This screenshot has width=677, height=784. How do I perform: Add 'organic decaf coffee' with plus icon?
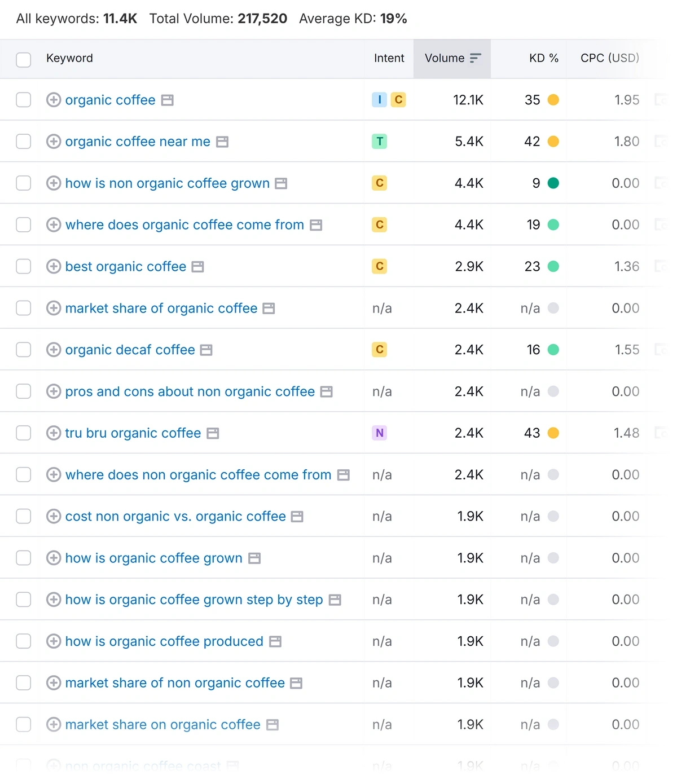pyautogui.click(x=54, y=350)
